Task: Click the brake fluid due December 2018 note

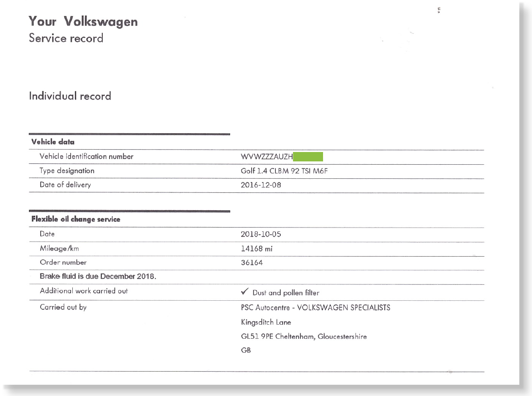Action: click(98, 276)
